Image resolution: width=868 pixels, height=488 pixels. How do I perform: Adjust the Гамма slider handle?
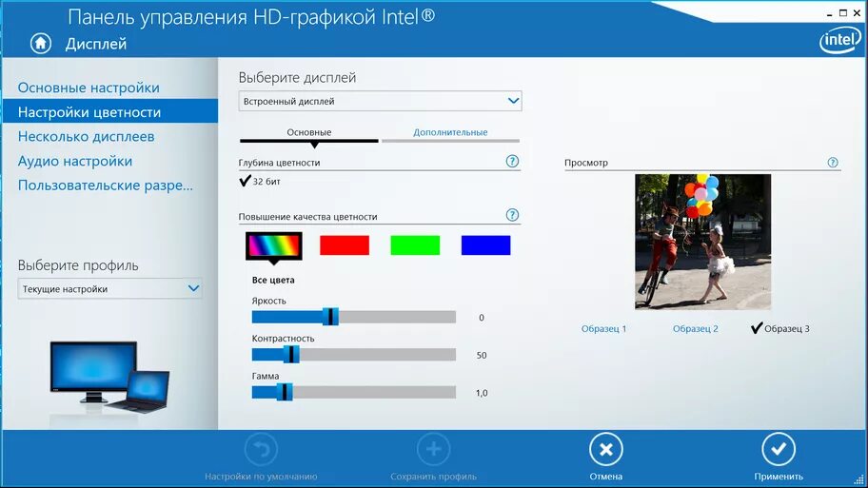click(x=285, y=392)
